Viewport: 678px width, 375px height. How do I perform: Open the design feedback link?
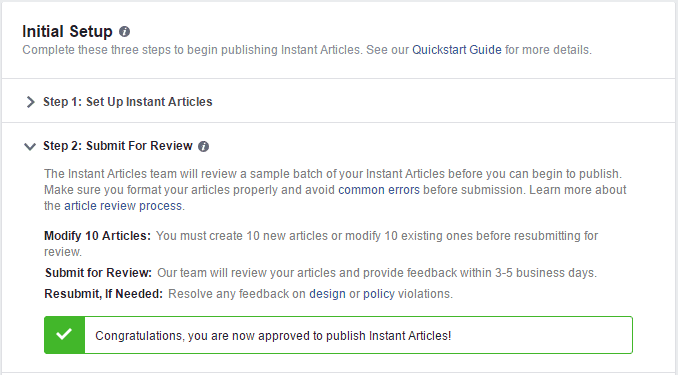click(x=327, y=294)
